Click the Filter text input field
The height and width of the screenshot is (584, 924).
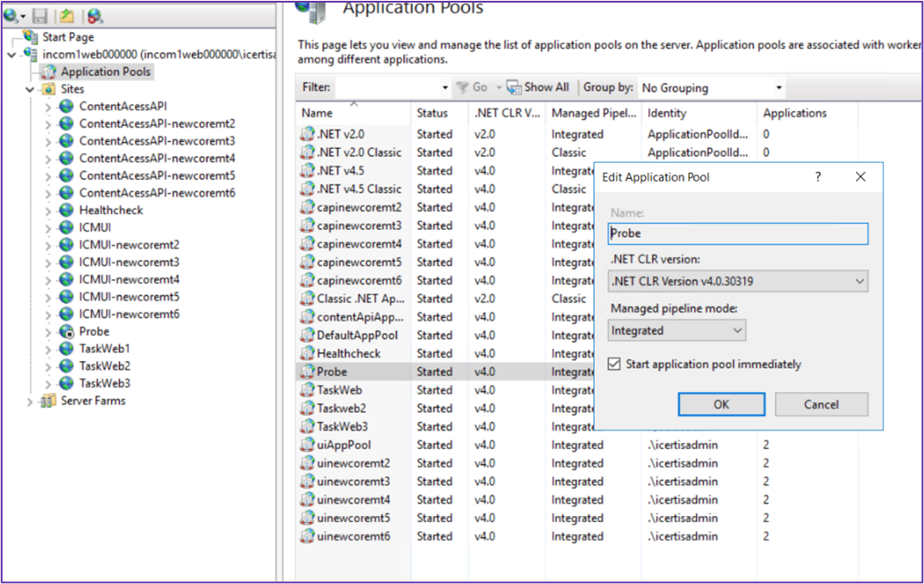[388, 88]
